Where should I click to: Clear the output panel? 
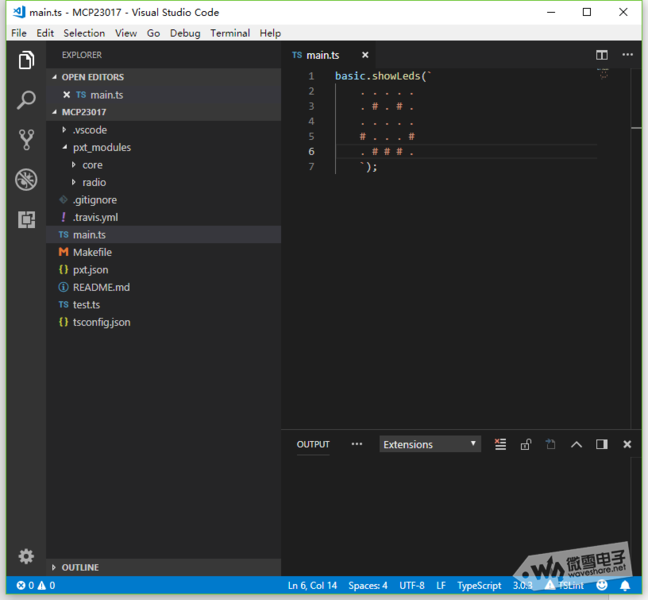(500, 444)
